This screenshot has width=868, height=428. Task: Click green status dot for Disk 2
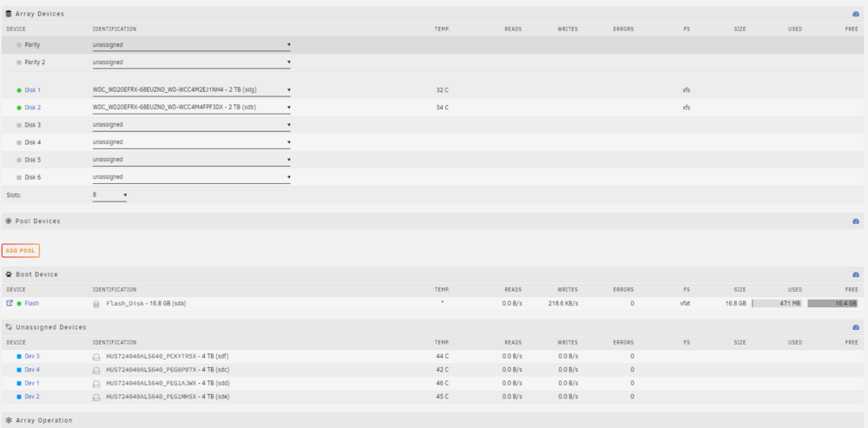coord(19,108)
